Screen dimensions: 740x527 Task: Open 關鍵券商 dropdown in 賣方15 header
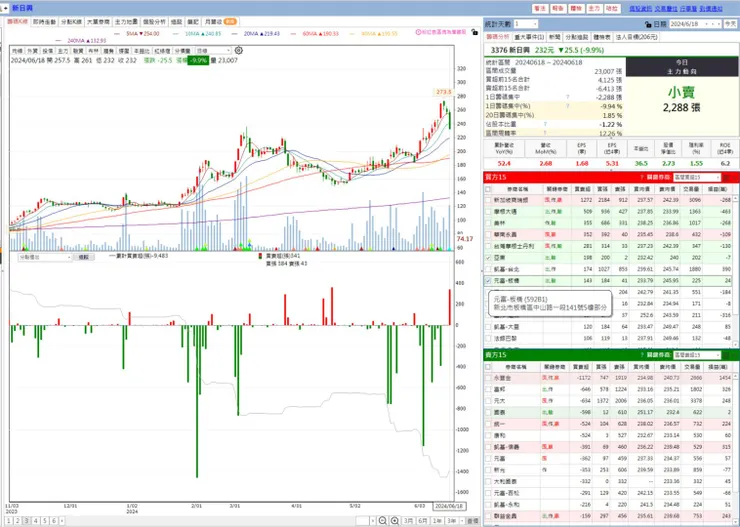click(x=697, y=355)
